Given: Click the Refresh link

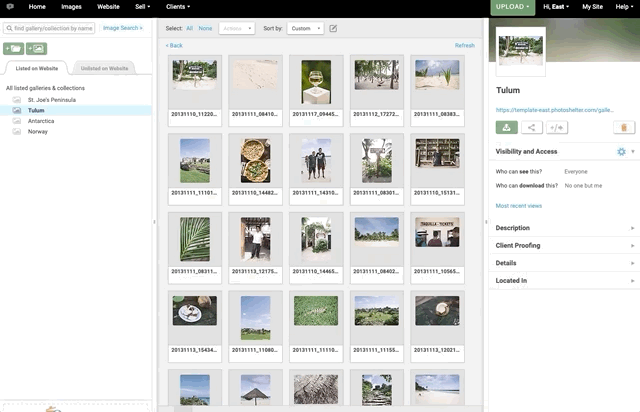Looking at the screenshot, I should pyautogui.click(x=464, y=45).
